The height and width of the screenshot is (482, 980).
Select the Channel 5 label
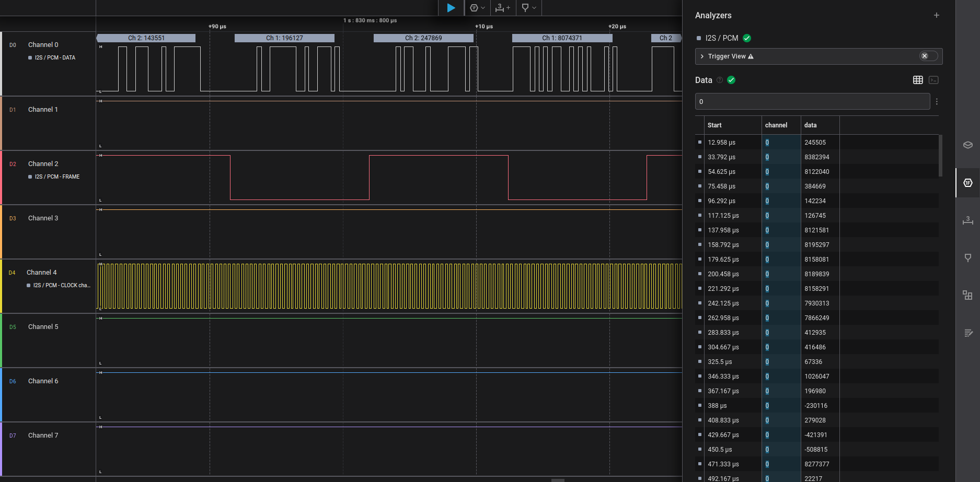(x=43, y=327)
